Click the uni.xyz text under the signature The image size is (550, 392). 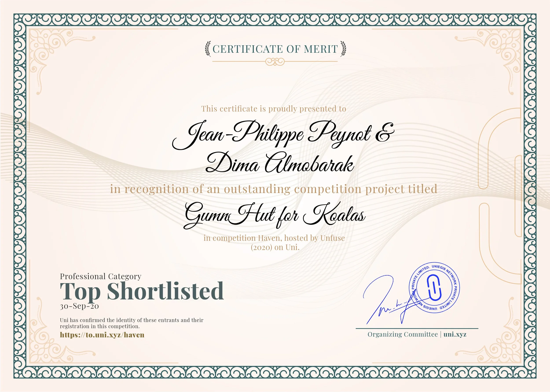[x=455, y=334]
